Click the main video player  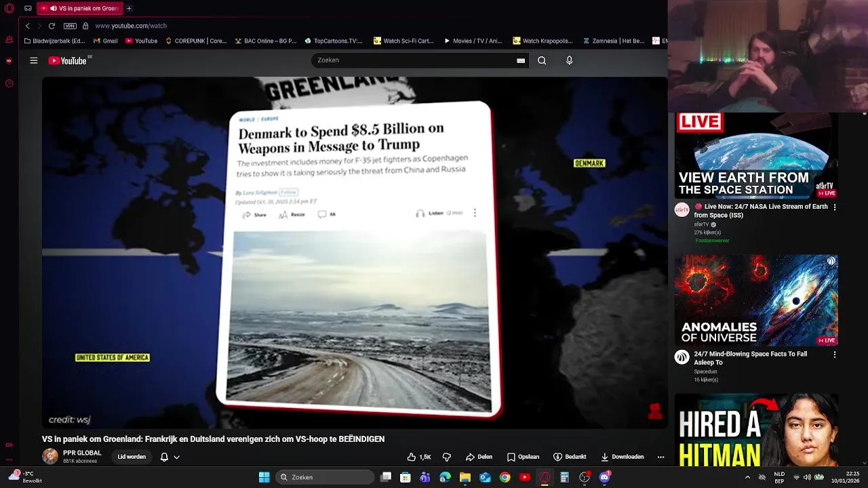coord(355,252)
